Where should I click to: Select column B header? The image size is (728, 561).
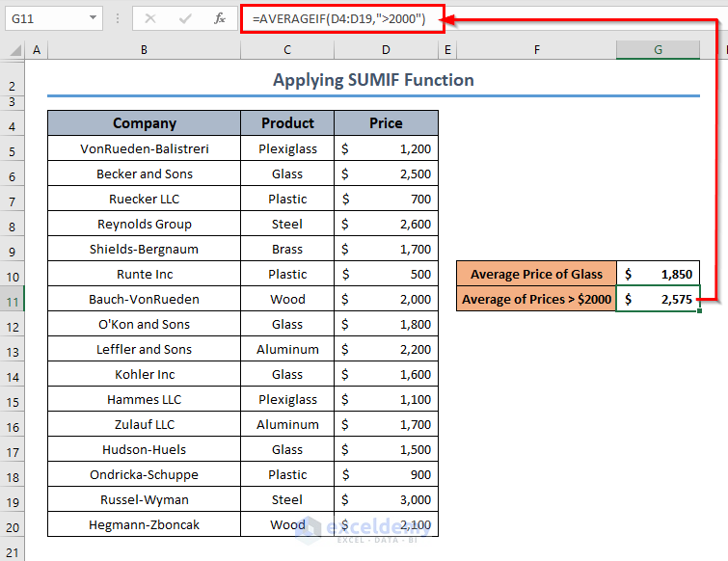[144, 50]
